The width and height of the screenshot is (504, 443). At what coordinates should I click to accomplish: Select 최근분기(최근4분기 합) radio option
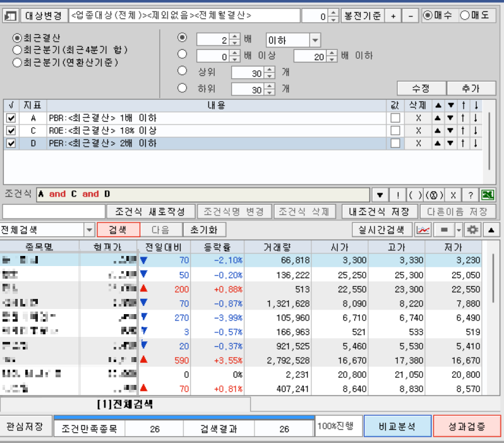17,50
